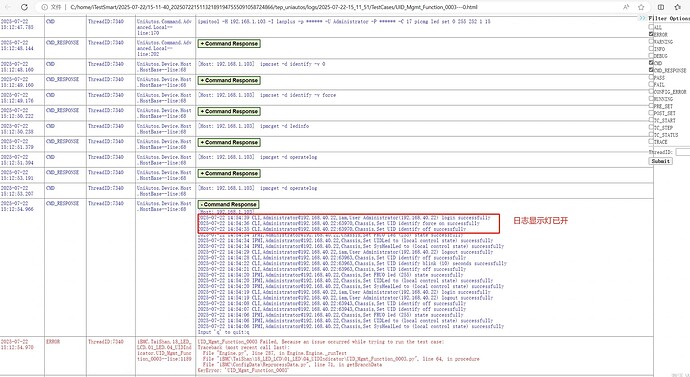This screenshot has width=690, height=377.
Task: Click 'ipmcset -d identify -v 0' command text
Action: click(292, 64)
